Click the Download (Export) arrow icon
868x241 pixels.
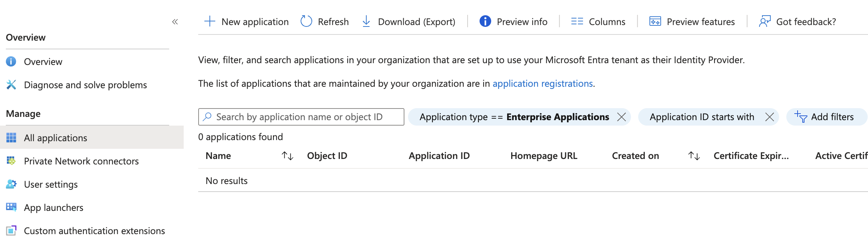pos(366,21)
